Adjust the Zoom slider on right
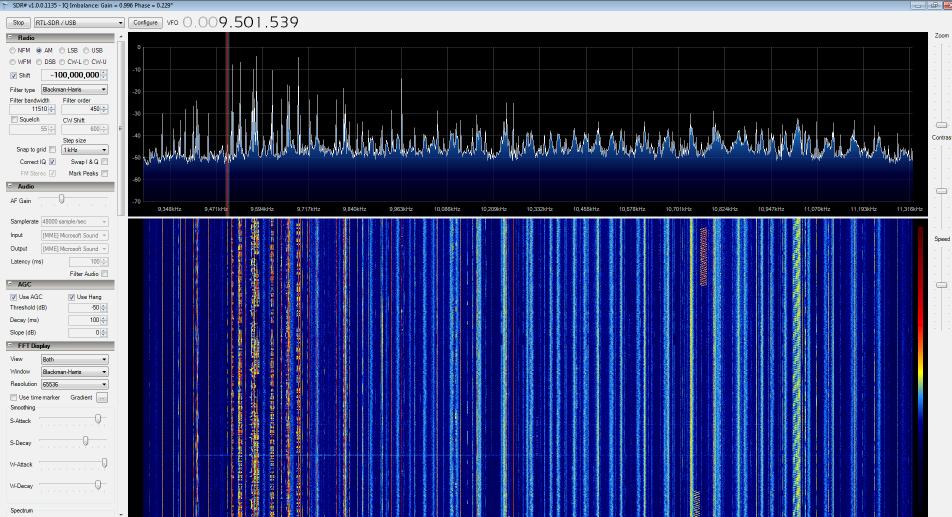This screenshot has height=517, width=952. coord(941,125)
